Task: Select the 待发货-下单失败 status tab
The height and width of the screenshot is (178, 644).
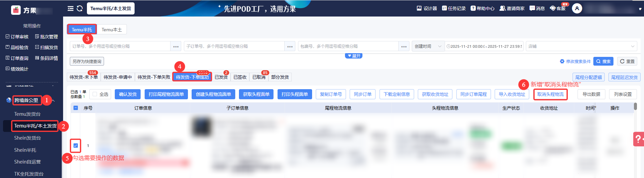Action: (x=154, y=77)
